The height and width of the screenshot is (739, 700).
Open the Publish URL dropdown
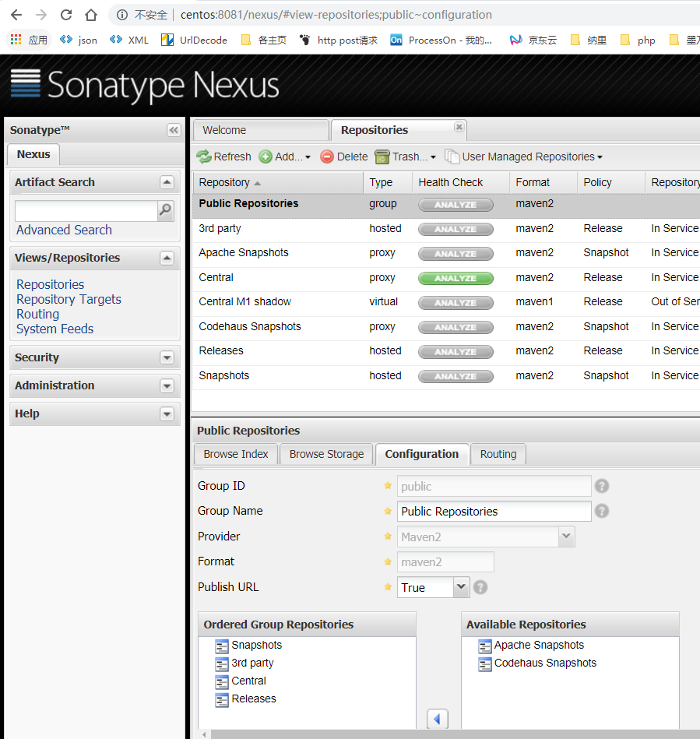pos(461,587)
